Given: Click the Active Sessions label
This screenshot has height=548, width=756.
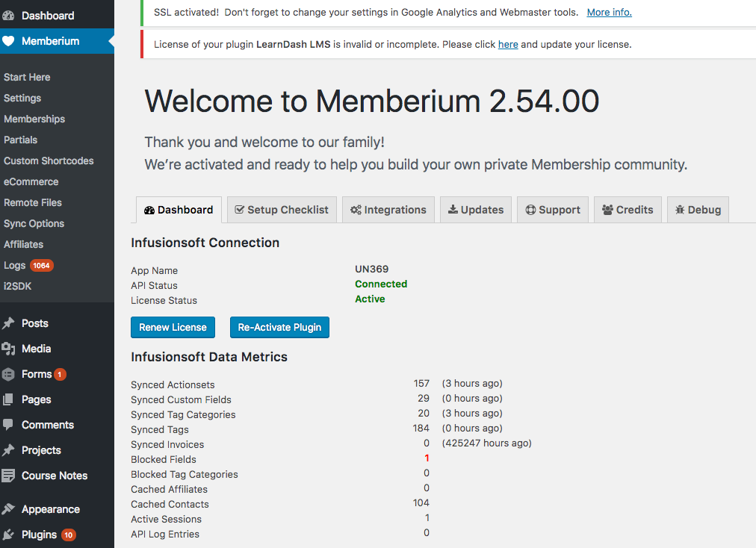Looking at the screenshot, I should click(166, 519).
